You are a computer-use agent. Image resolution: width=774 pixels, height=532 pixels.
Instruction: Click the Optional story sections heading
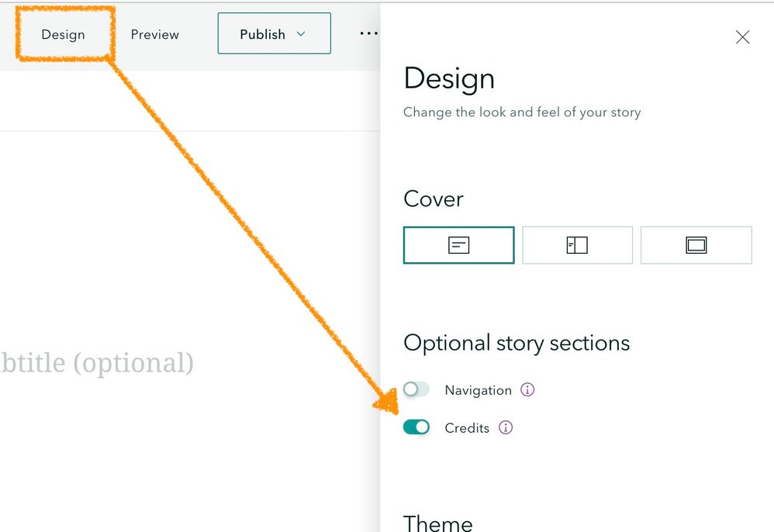[517, 343]
